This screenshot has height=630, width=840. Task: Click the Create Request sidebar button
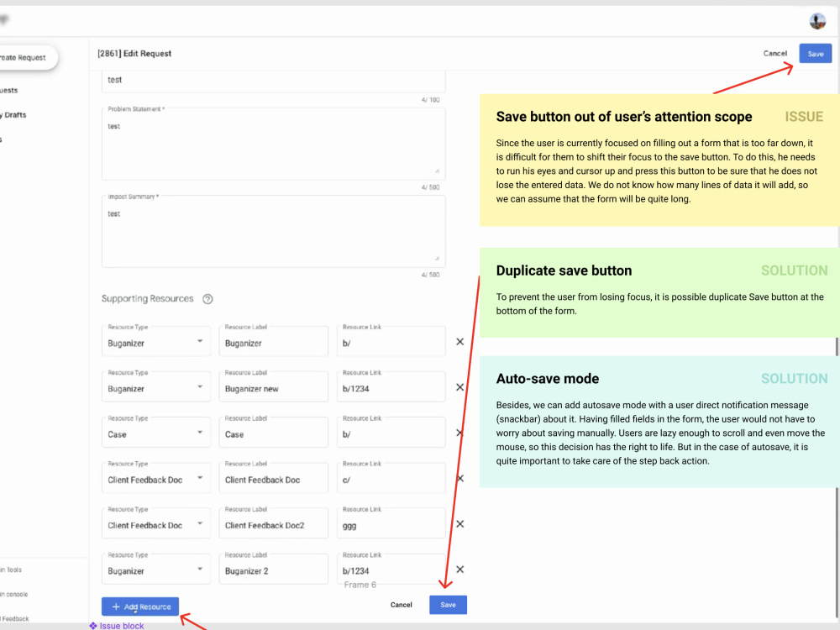click(x=29, y=58)
